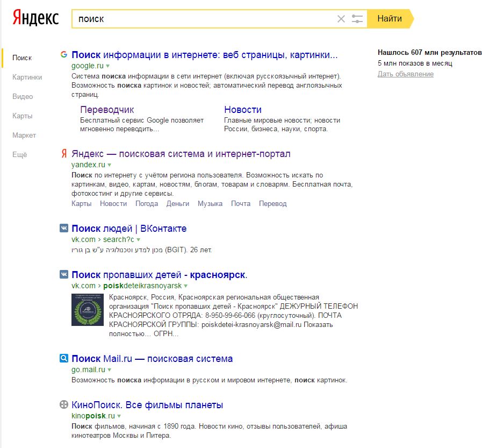Expand dropdown arrow next to poiskdeteikrasnoyarsk
This screenshot has height=448, width=482.
[186, 286]
